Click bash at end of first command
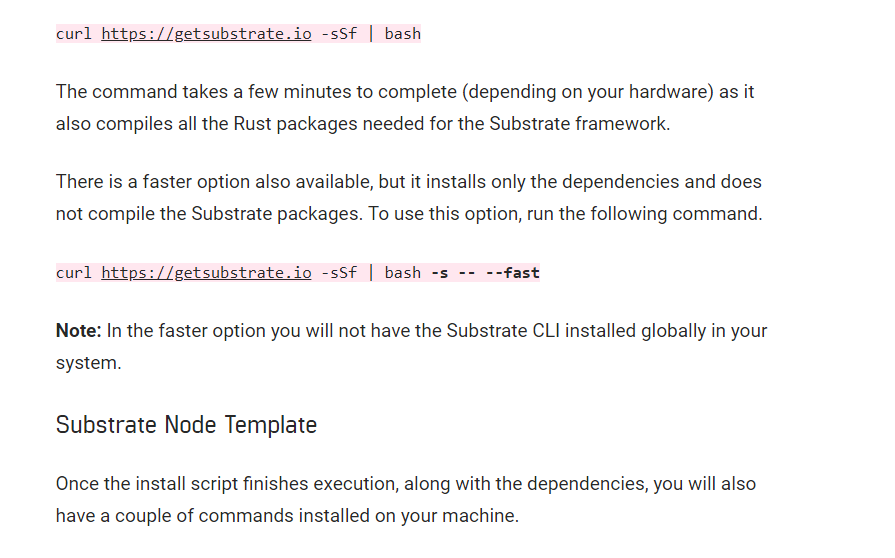Viewport: 895px width, 558px height. click(x=403, y=34)
